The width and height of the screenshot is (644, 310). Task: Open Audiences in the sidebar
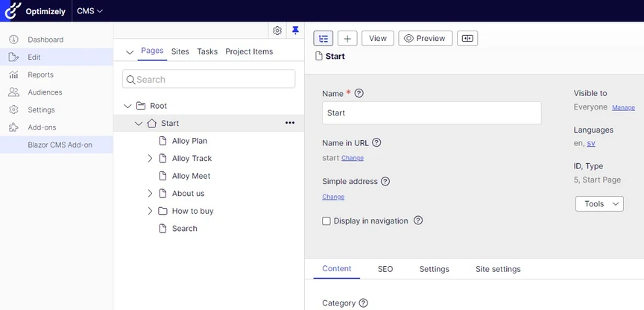point(45,92)
